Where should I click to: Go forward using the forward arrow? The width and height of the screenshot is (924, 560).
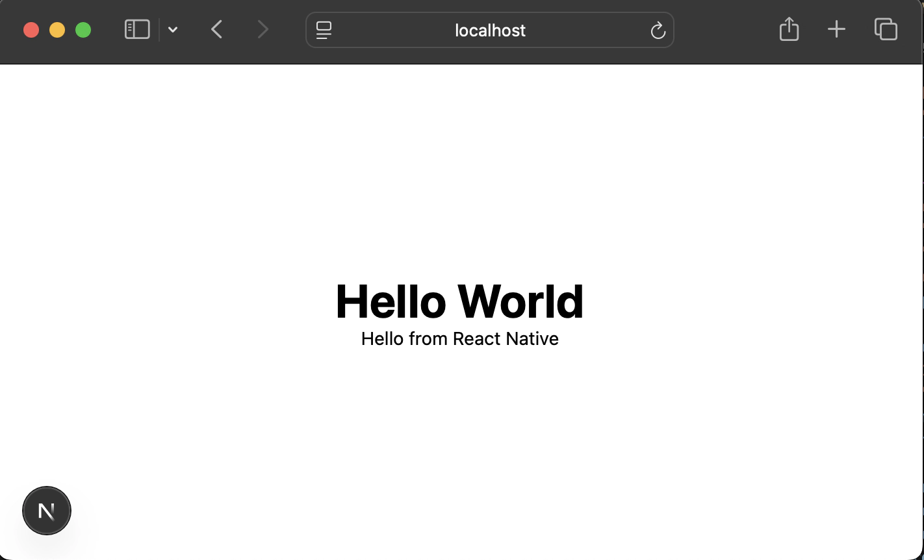pos(263,29)
